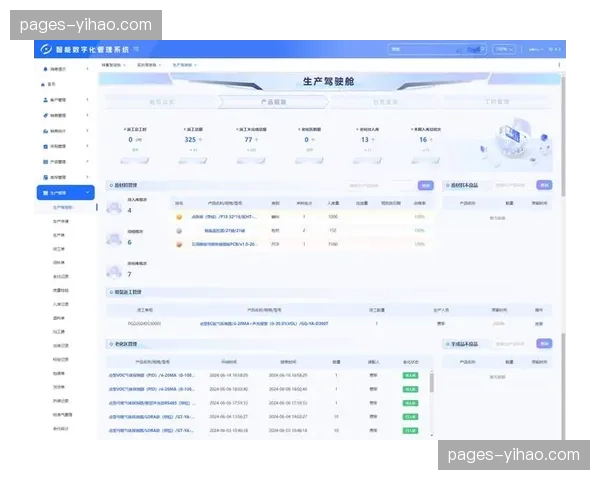Click the circular system logo in header
This screenshot has width=600, height=480.
[46, 49]
